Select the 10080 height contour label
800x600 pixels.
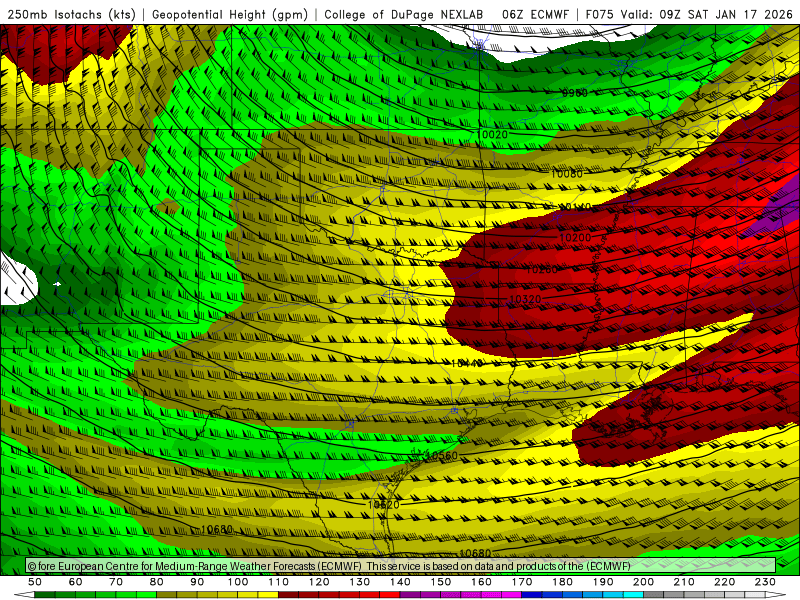click(566, 174)
